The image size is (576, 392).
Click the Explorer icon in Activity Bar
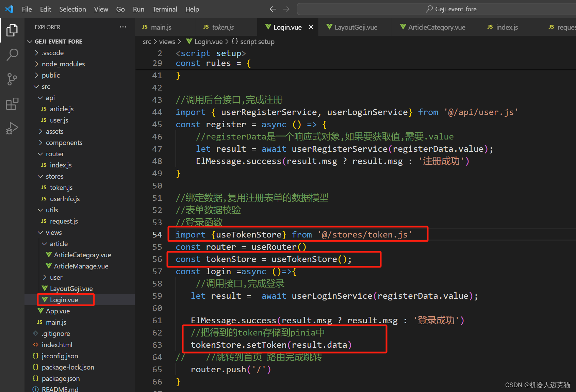click(12, 30)
